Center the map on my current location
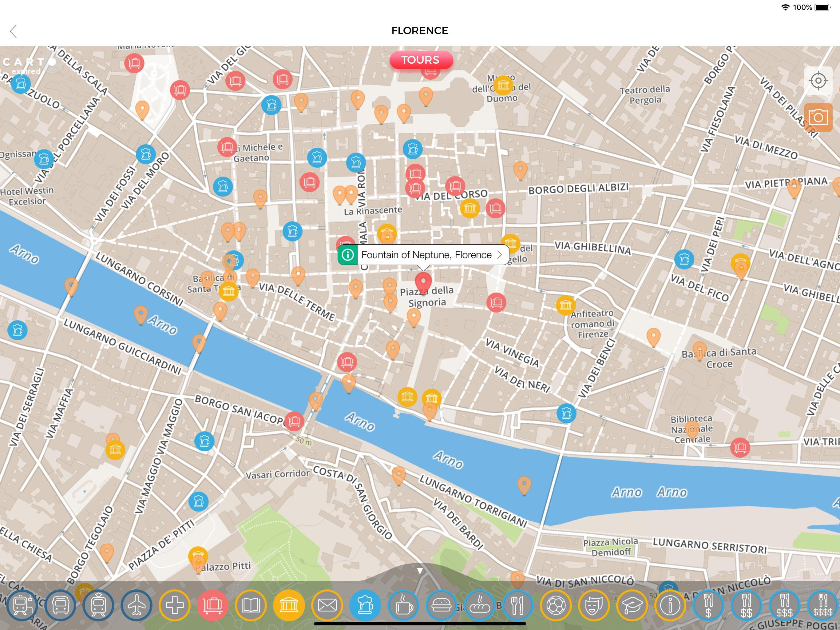840x630 pixels. coord(818,81)
